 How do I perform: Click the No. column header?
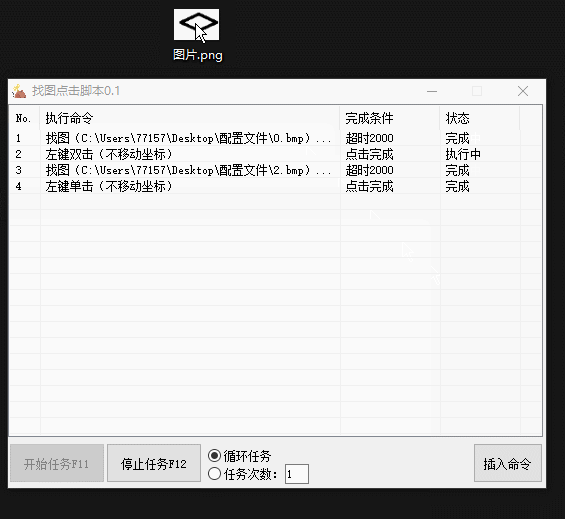coord(24,118)
